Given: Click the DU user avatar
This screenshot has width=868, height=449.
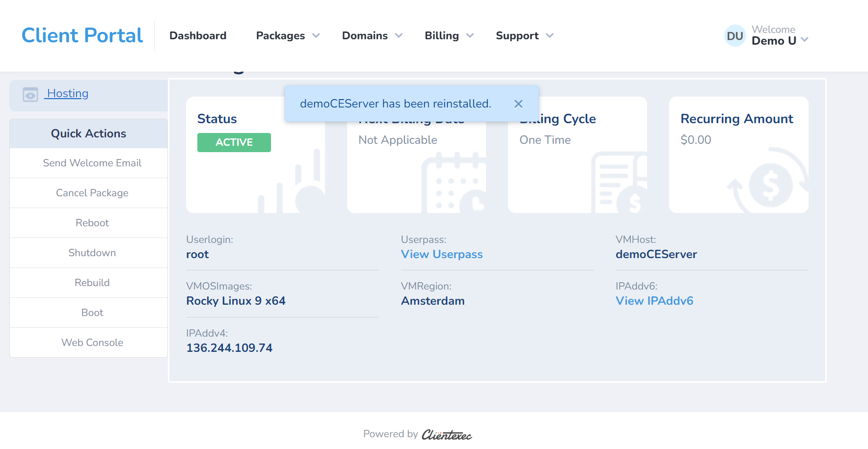Looking at the screenshot, I should click(x=735, y=36).
